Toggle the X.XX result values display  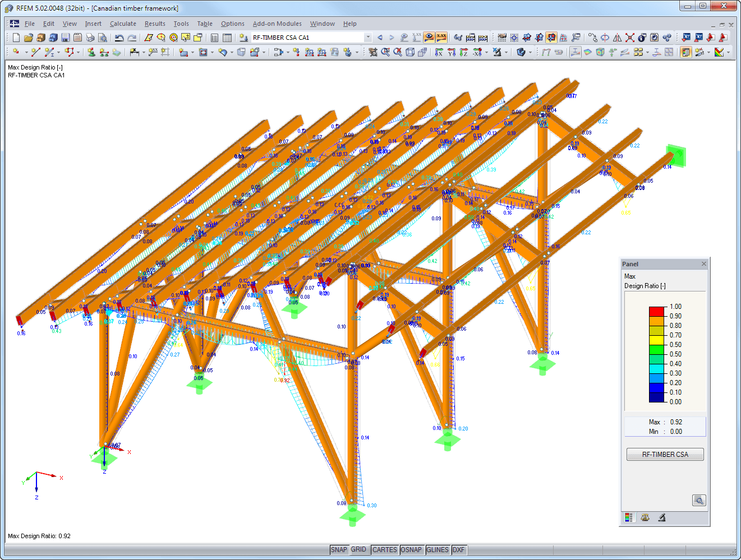441,37
